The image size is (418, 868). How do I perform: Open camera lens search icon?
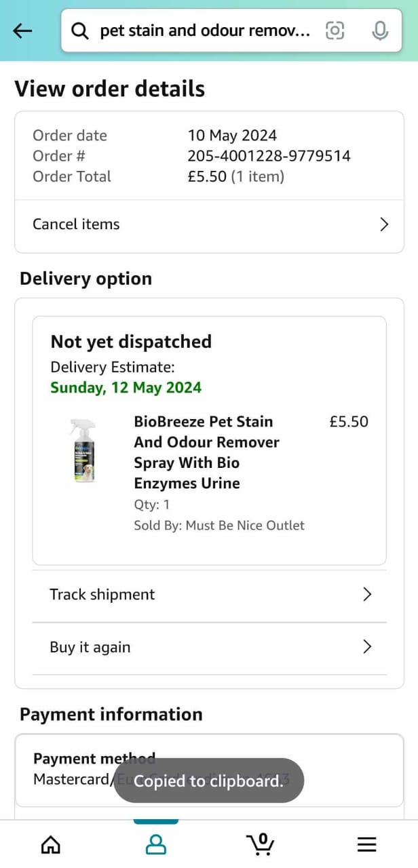click(335, 31)
